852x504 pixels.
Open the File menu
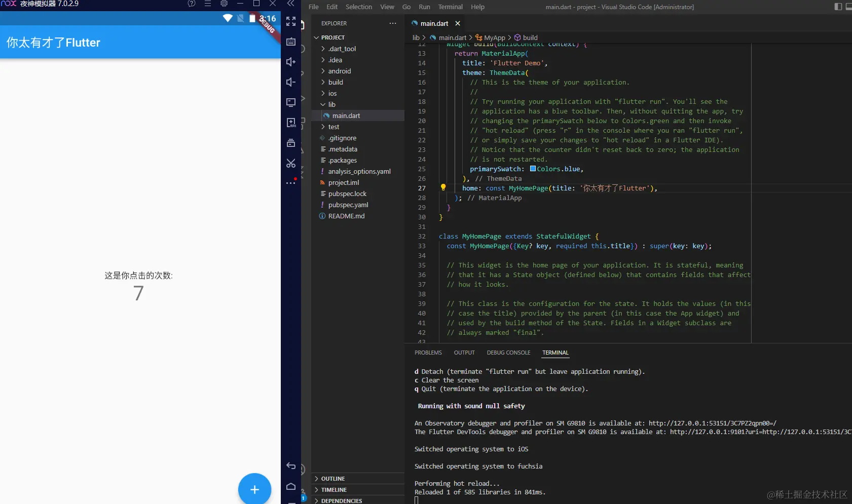(x=314, y=7)
